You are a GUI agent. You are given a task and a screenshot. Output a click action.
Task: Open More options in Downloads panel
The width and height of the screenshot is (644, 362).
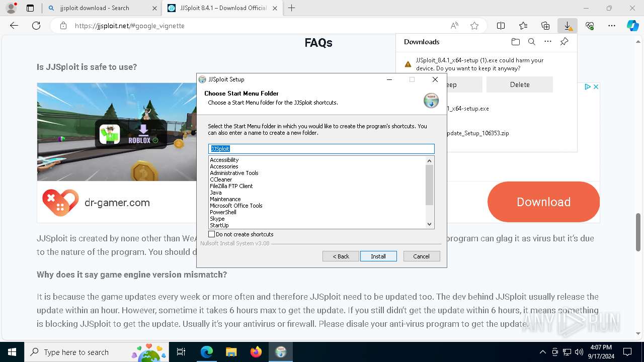[x=548, y=42]
